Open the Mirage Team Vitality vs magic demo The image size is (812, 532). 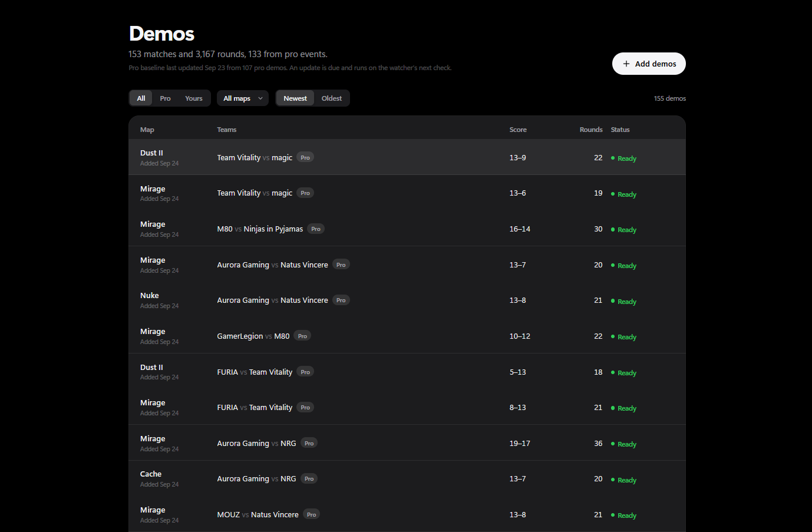click(407, 193)
